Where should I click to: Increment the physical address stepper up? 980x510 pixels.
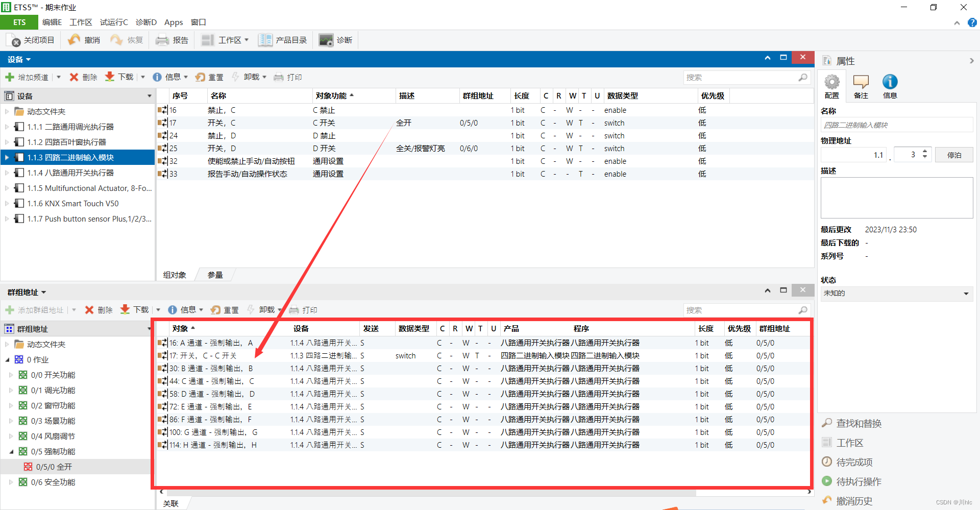tap(925, 152)
